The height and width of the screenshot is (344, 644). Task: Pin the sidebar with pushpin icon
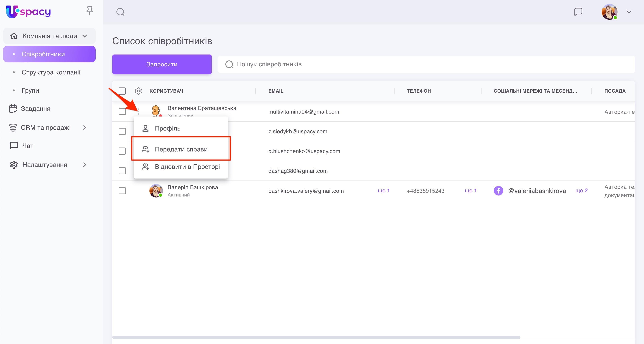90,11
